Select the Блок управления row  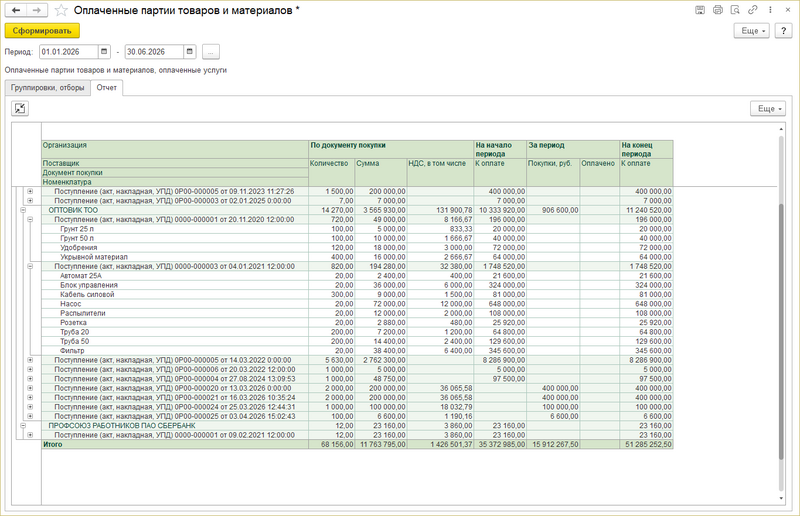(357, 285)
